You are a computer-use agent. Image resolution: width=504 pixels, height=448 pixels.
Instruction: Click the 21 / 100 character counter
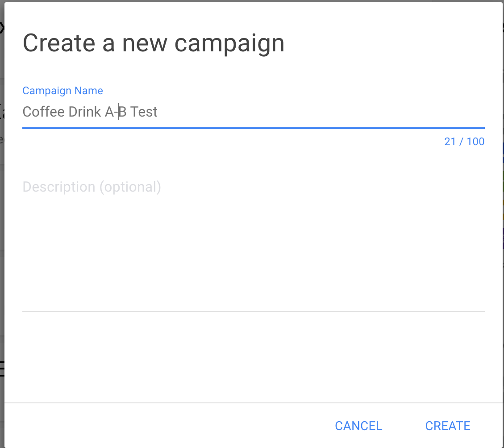tap(464, 142)
